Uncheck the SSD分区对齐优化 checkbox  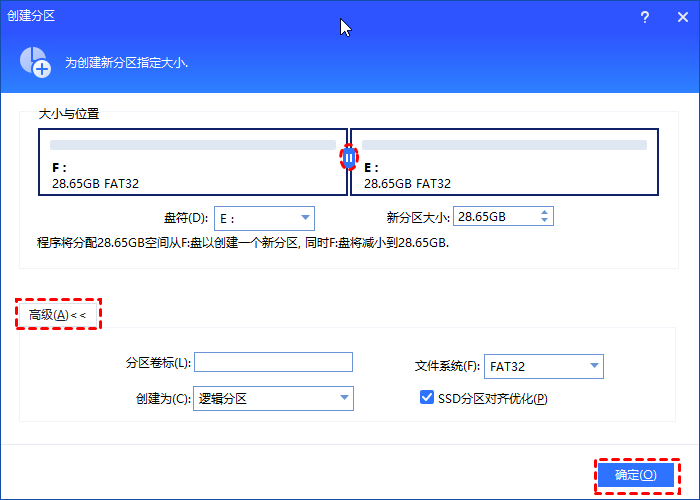point(427,398)
